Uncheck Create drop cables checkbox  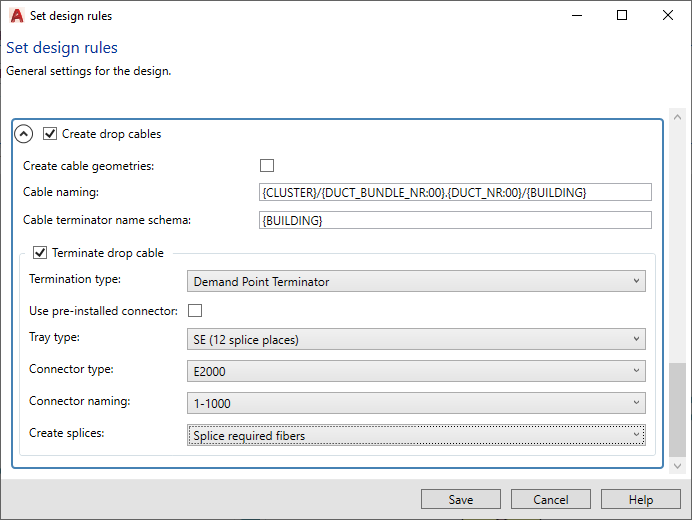click(x=50, y=133)
